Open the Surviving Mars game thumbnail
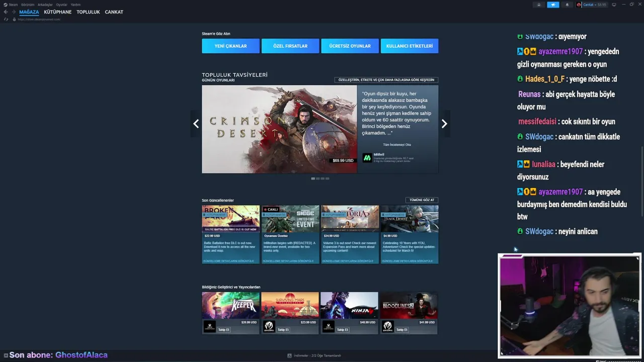This screenshot has width=644, height=362. (290, 305)
